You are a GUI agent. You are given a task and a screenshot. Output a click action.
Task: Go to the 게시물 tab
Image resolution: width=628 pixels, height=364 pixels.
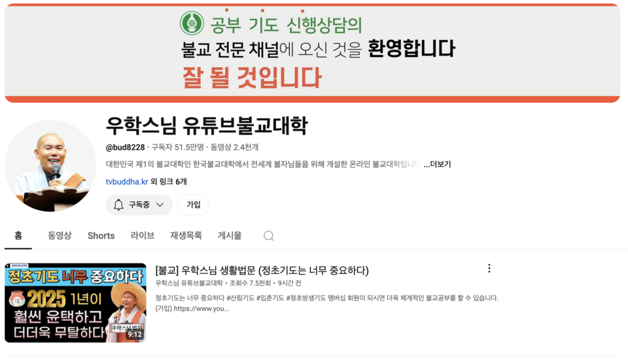(x=230, y=236)
